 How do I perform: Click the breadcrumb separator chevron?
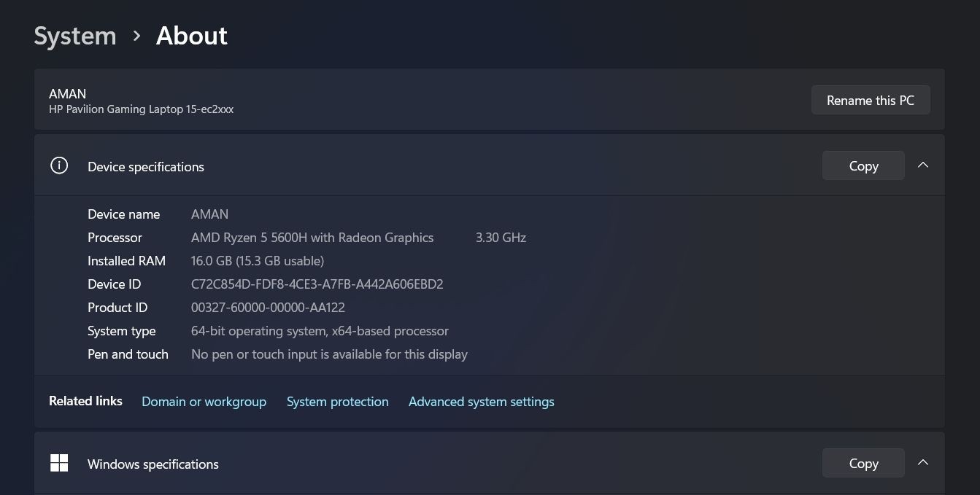(x=136, y=36)
